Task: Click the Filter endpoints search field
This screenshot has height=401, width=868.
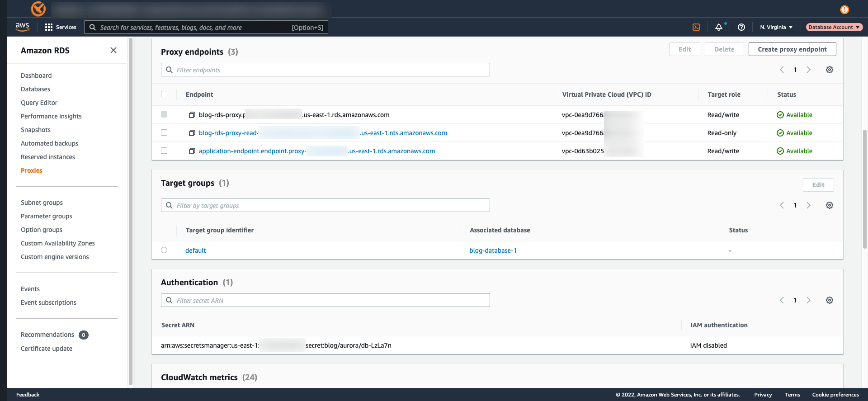Action: 325,70
